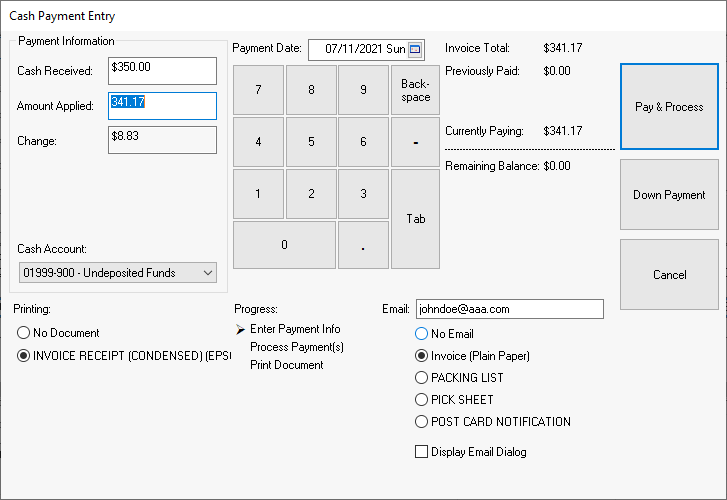The height and width of the screenshot is (500, 727).
Task: Cancel the cash payment entry
Action: coord(669,275)
